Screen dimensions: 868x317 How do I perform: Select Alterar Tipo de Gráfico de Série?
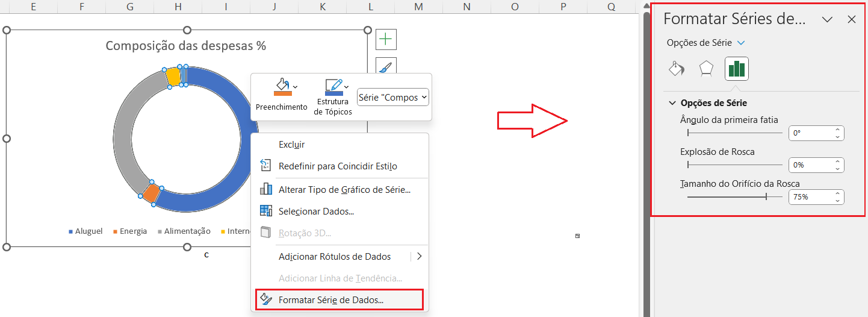click(x=344, y=189)
